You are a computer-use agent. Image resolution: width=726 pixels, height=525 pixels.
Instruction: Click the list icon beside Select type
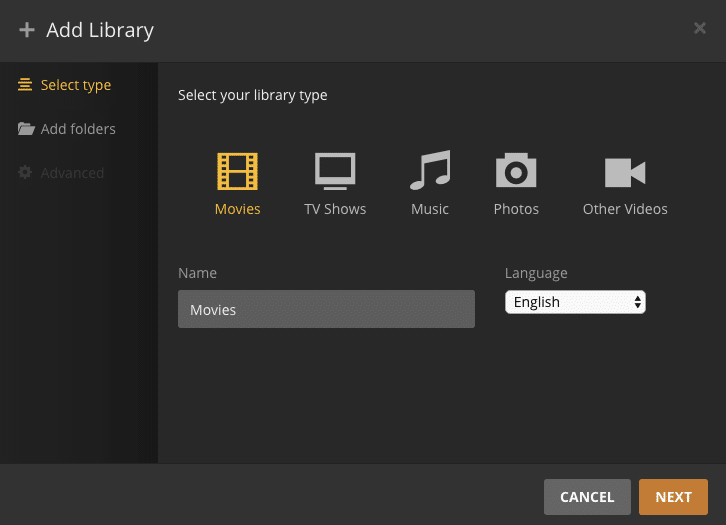coord(26,85)
